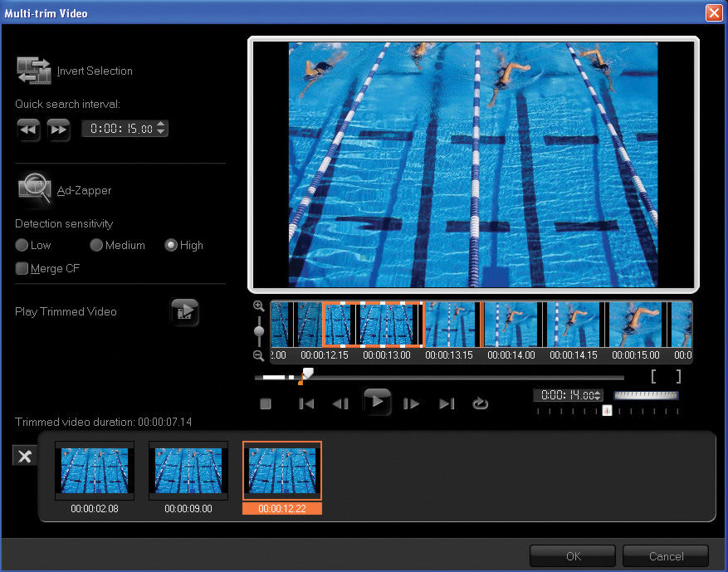Click the current timecode field 0:00:14.00
Image resolution: width=728 pixels, height=572 pixels.
pyautogui.click(x=567, y=395)
